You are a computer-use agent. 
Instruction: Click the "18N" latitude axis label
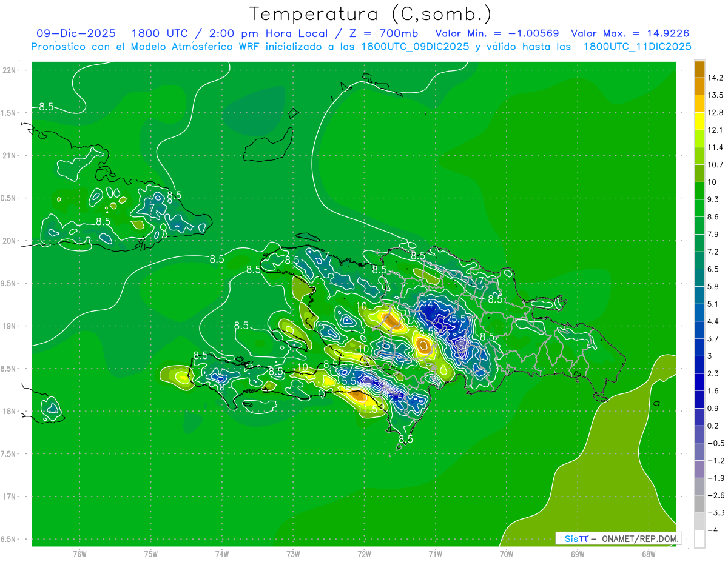9,411
